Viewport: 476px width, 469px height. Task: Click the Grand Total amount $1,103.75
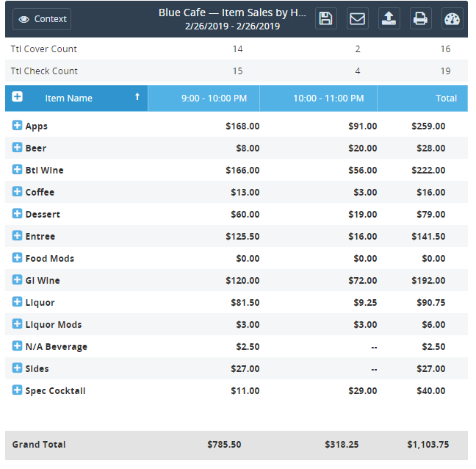coord(429,445)
